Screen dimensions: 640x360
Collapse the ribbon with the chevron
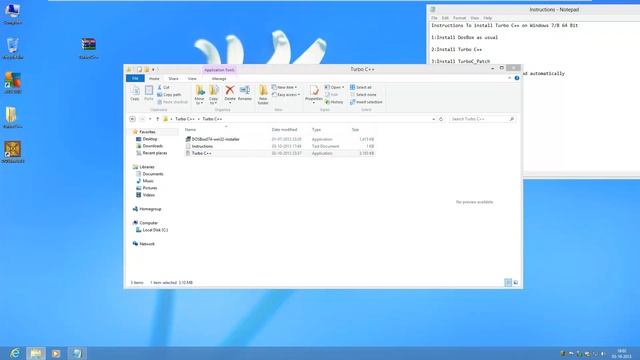point(509,78)
